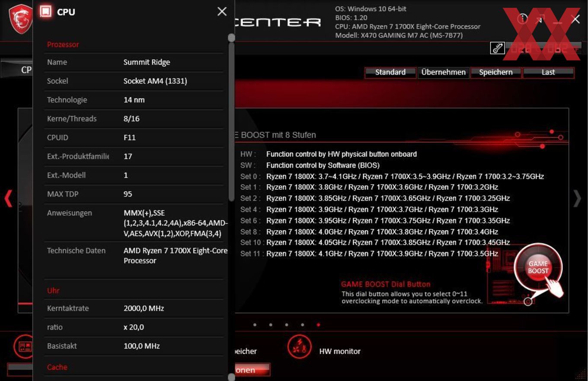Select the active red page indicator dot
Screen dimensions: 588x381
pos(319,324)
